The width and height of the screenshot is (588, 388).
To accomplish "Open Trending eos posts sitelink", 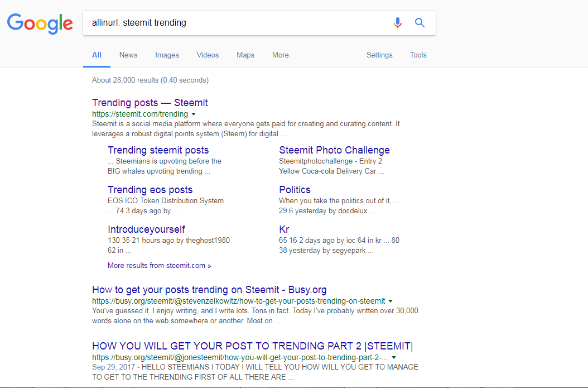I will tap(150, 189).
